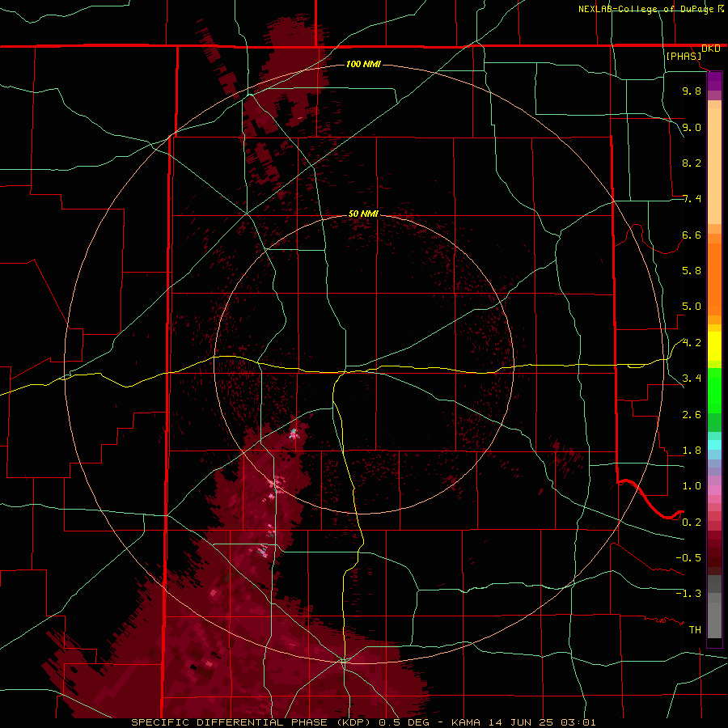Click the -0.5 value on the scale

[x=688, y=558]
